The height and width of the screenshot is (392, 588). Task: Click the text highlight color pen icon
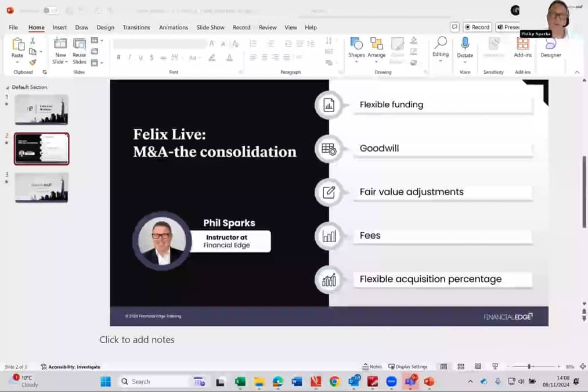(212, 57)
